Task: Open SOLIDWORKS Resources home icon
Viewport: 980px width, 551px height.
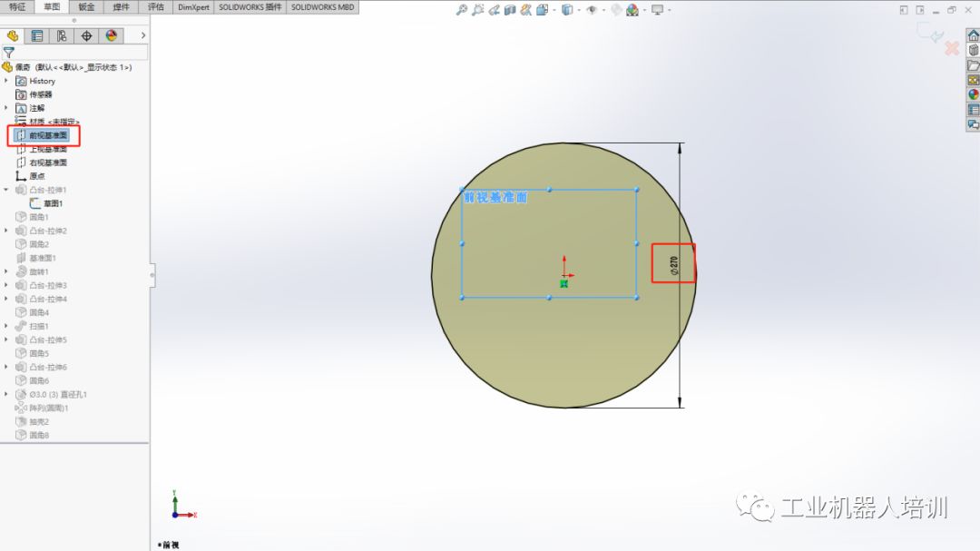Action: coord(974,36)
